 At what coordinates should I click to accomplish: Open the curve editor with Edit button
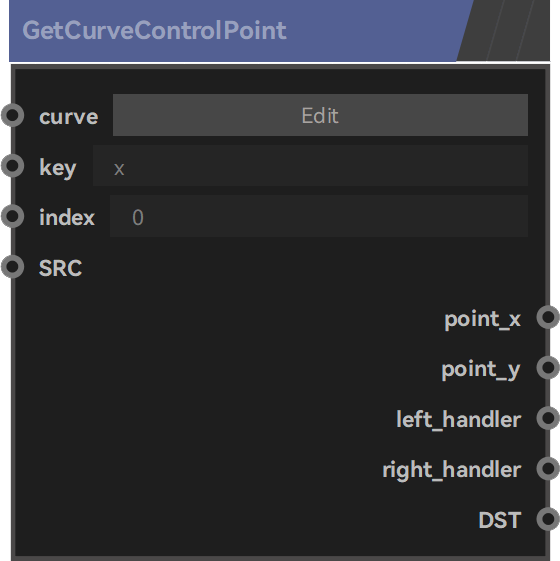(x=320, y=115)
